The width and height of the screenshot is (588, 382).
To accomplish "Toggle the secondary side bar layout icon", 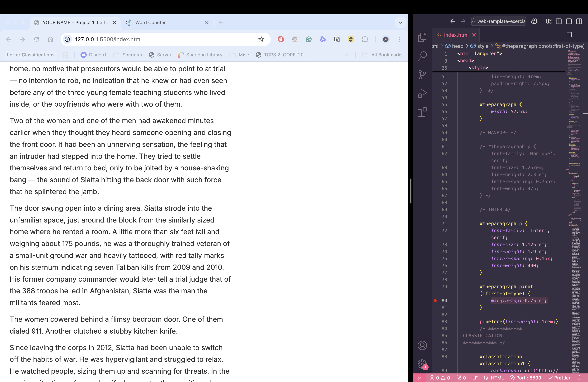I will [579, 21].
